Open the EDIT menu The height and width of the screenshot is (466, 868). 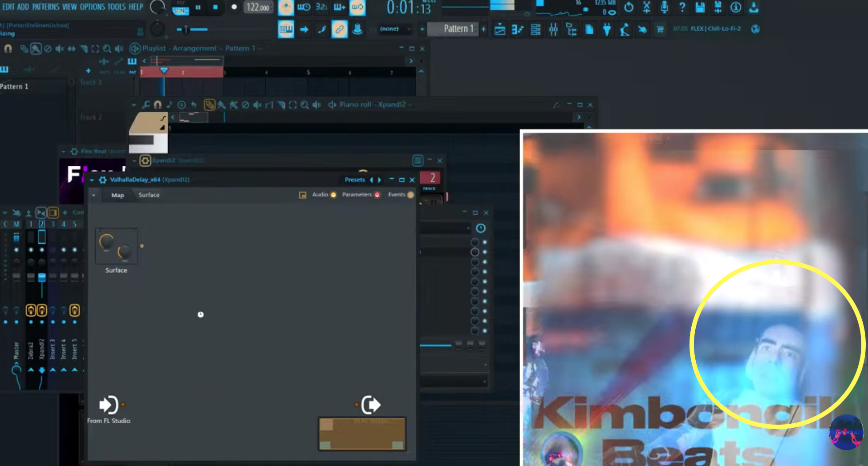[x=8, y=7]
